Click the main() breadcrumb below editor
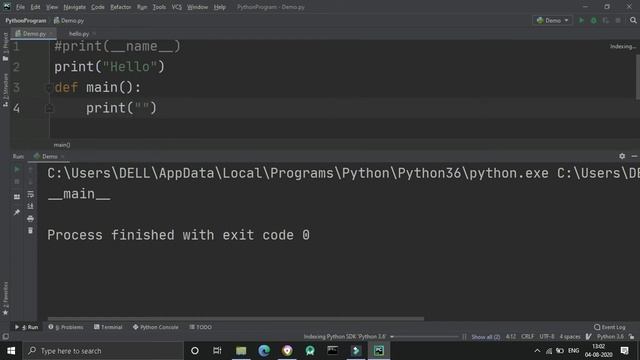640x360 pixels. point(62,145)
